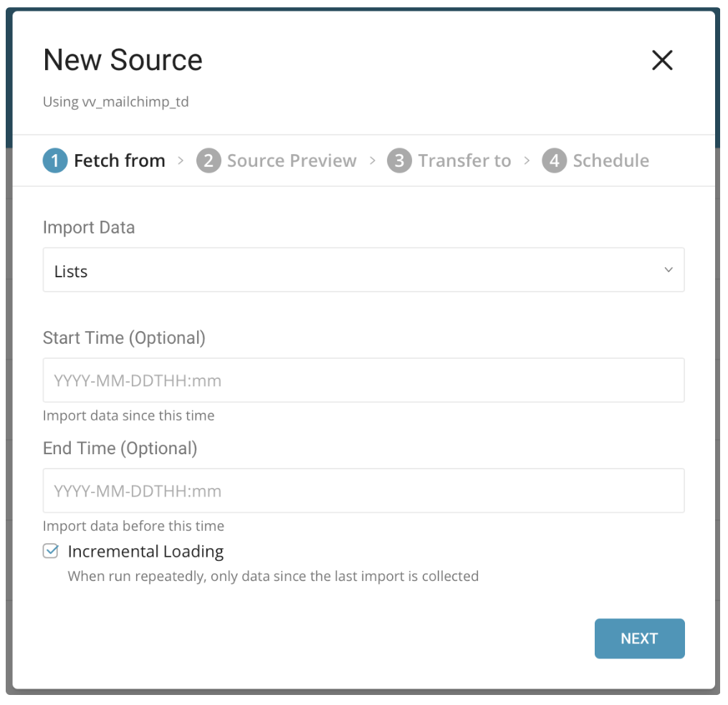
Task: Uncheck the Incremental Loading checkbox
Action: click(x=51, y=551)
